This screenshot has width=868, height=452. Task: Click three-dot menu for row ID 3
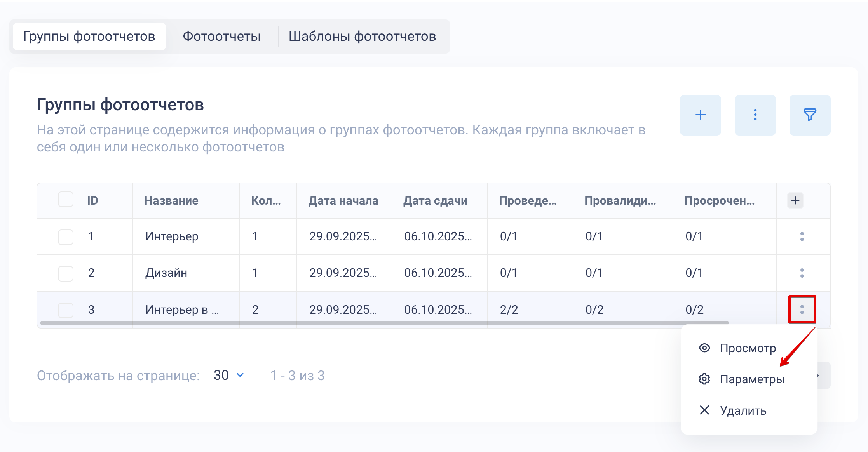[802, 309]
